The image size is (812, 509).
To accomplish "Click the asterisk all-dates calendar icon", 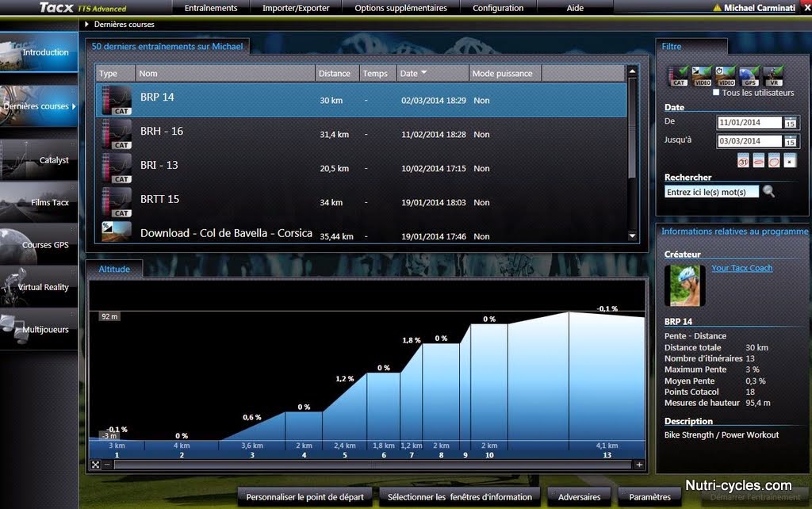I will point(790,160).
